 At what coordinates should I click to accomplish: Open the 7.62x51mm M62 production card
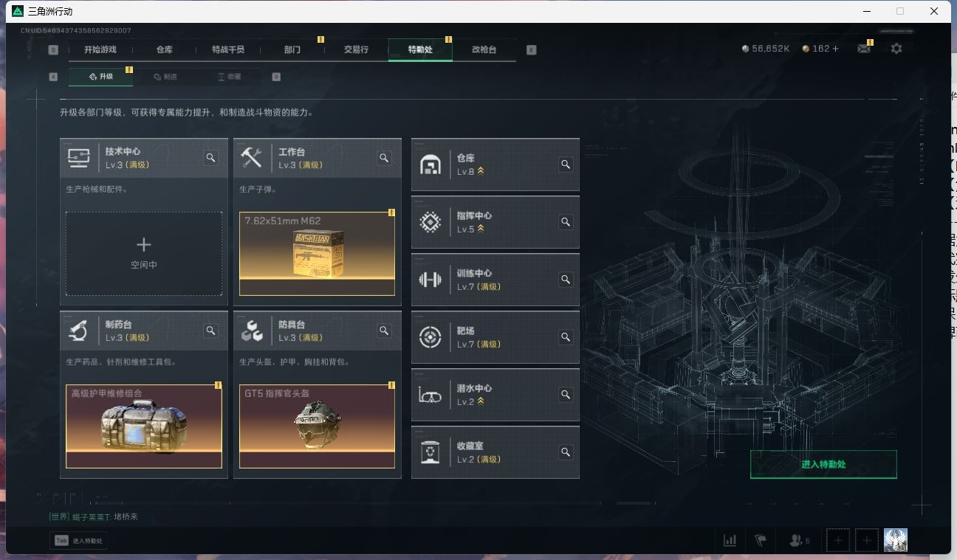[317, 254]
